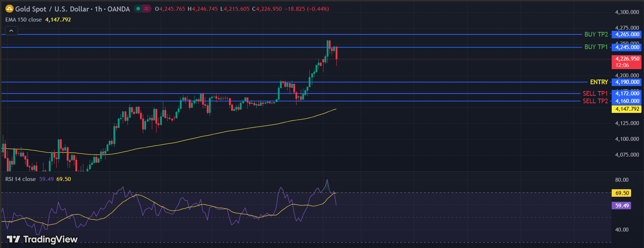Click the yellow EMA value 4,147.792 price tag
This screenshot has height=248, width=644.
[627, 109]
